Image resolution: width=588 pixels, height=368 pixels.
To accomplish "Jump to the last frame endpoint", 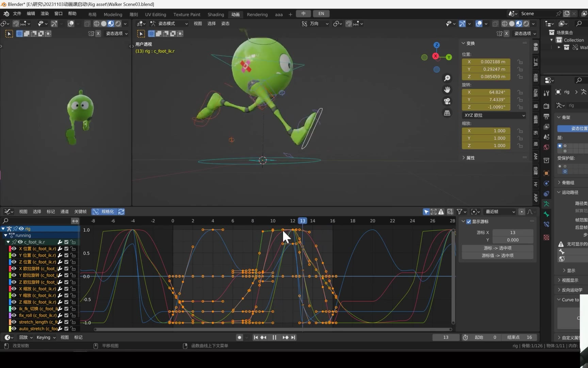I will pyautogui.click(x=293, y=337).
